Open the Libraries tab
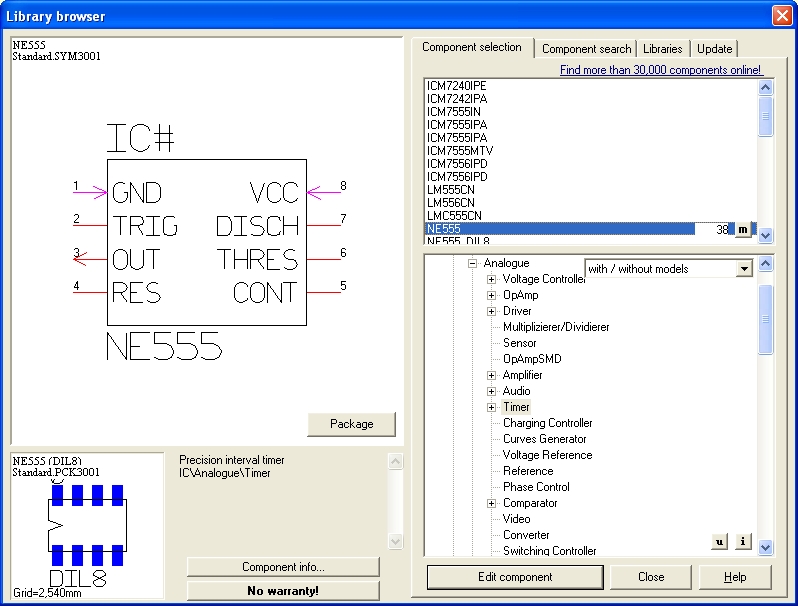Screen dimensions: 798x606 click(662, 48)
